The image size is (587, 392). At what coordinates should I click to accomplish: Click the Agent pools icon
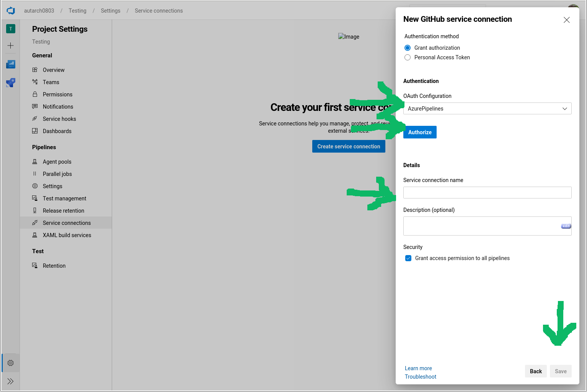[x=35, y=161]
